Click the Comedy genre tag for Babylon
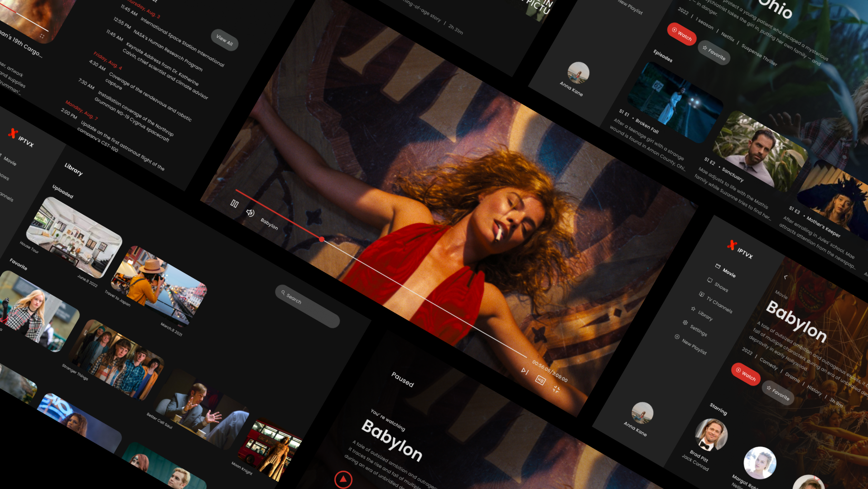The width and height of the screenshot is (868, 489). click(768, 364)
